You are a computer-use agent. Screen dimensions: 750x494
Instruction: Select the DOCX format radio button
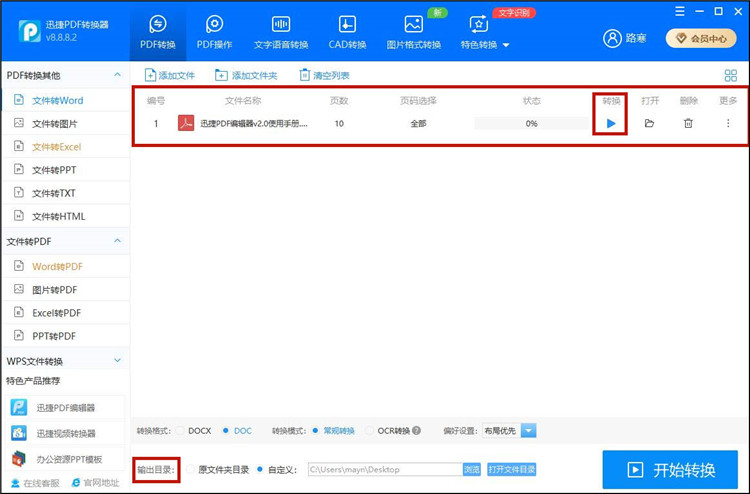point(180,431)
